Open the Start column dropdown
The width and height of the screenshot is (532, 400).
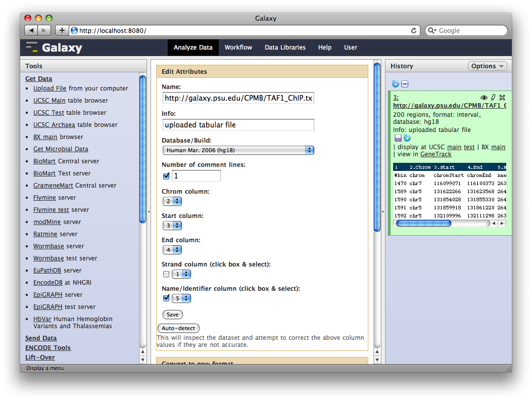172,226
